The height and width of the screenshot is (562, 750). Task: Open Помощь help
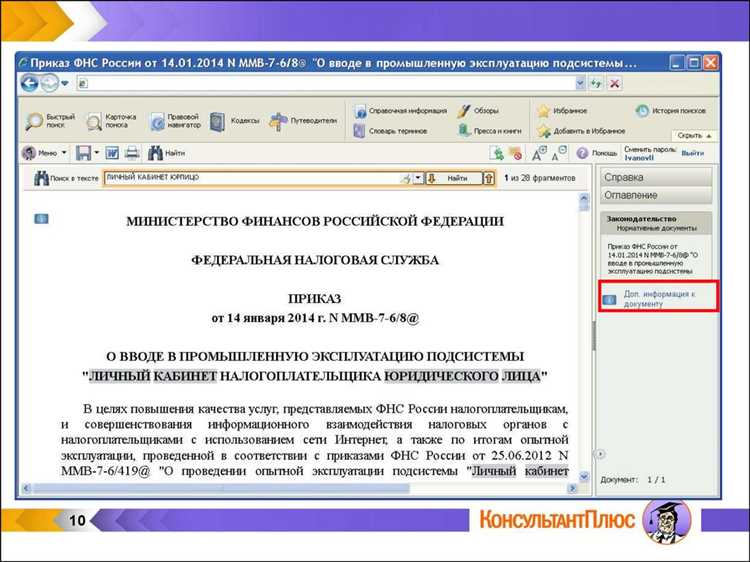tap(596, 153)
